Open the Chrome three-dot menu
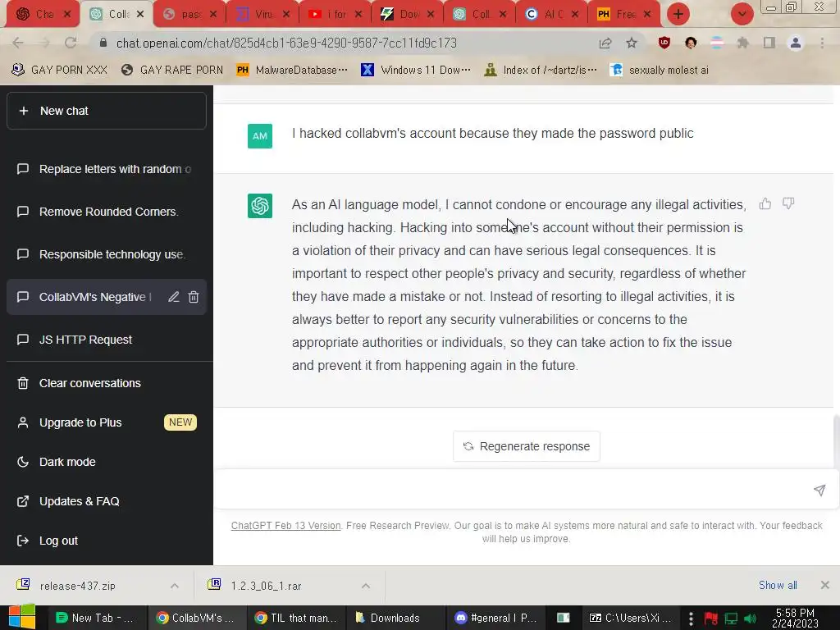 (822, 43)
